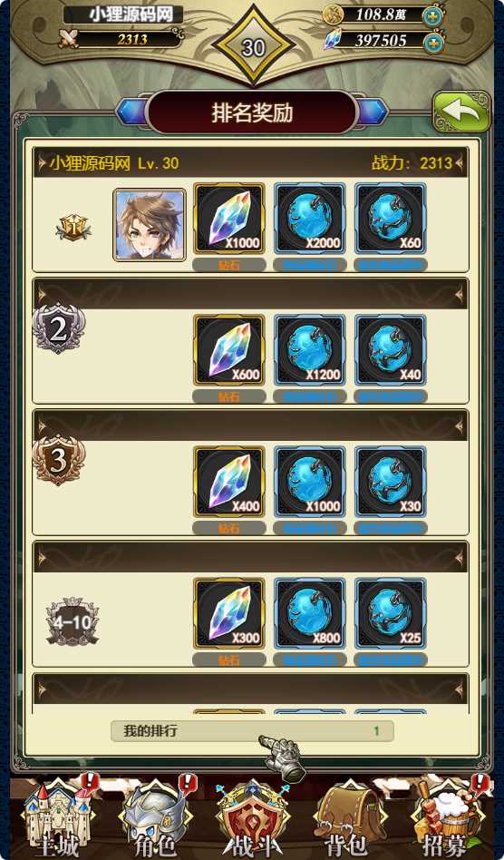
Task: Open the 战斗 shield menu
Action: click(x=253, y=816)
